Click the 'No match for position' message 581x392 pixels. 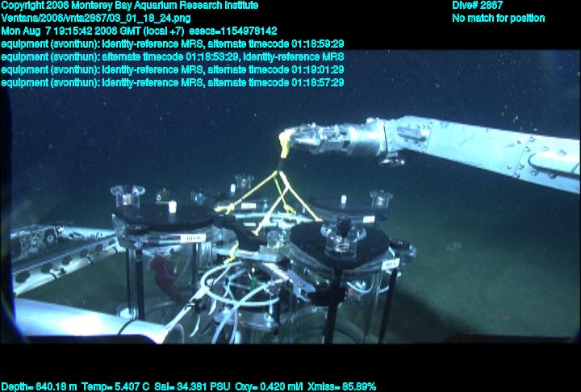[x=499, y=19]
